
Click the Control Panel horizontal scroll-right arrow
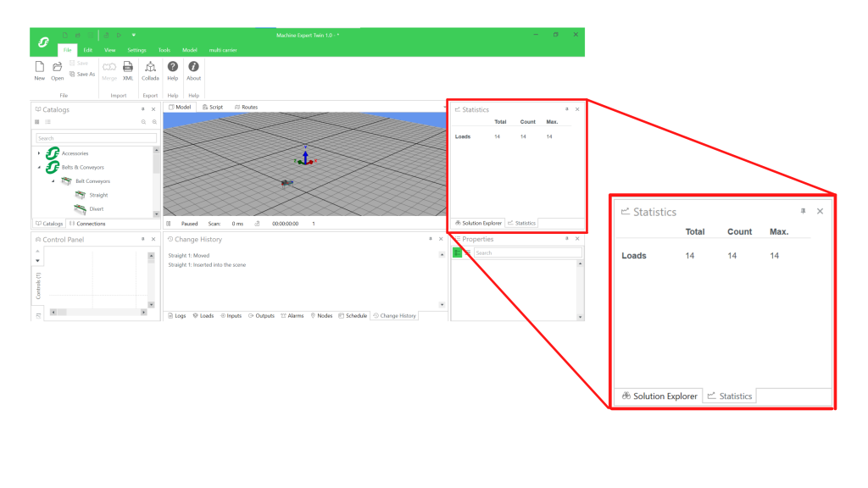tap(143, 313)
